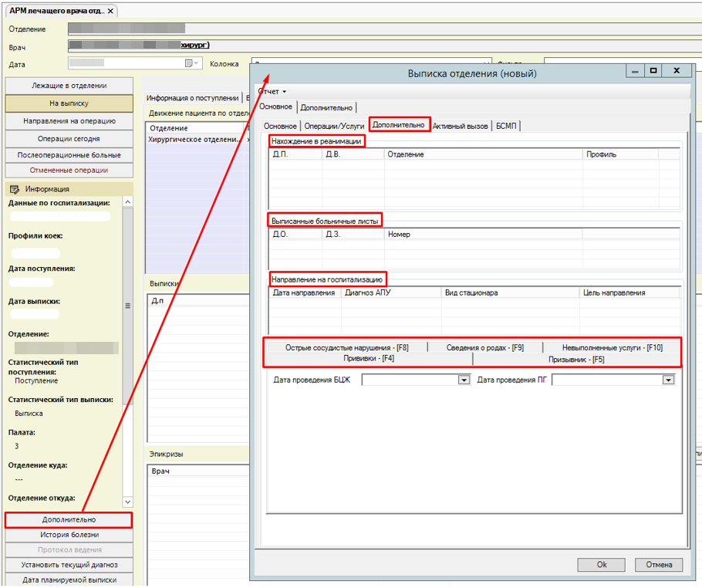Screen dimensions: 702x588
Task: Click the Д.О. column header
Action: pos(295,235)
